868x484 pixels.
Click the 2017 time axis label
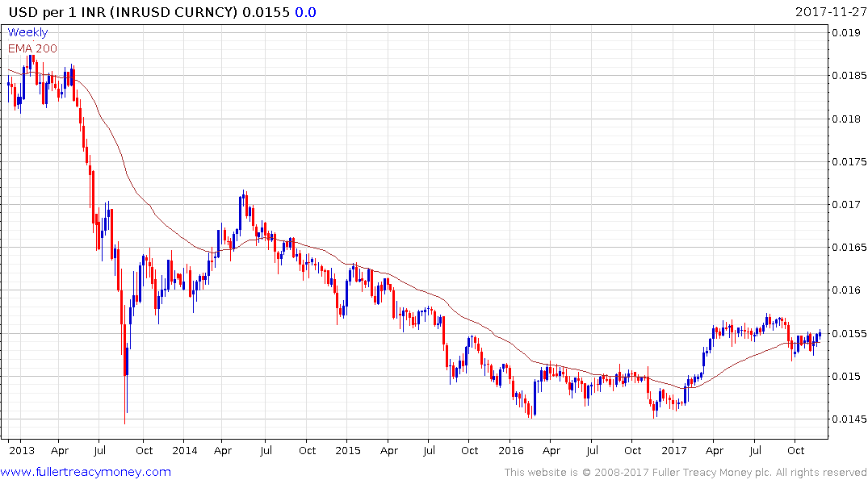coord(673,450)
